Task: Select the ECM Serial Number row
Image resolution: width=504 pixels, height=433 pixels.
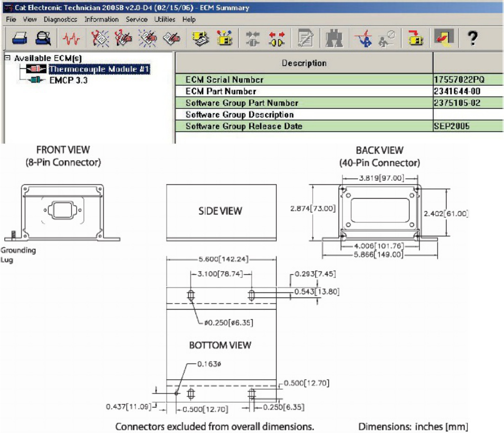Action: [339, 80]
